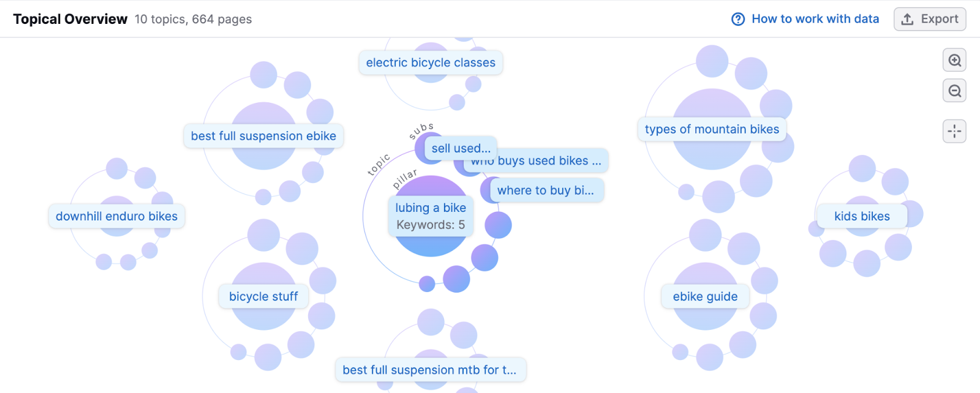Select the 'sell used...' subtopic chip
The image size is (980, 393).
(x=460, y=148)
